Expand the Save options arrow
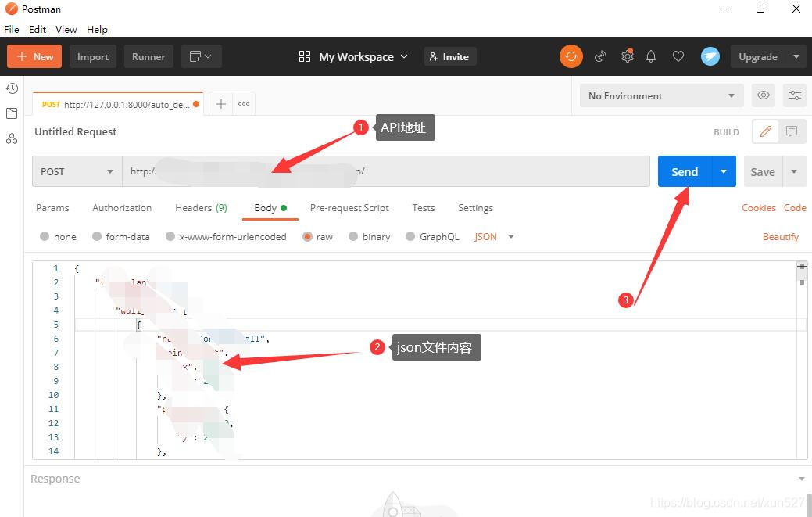 (x=794, y=171)
